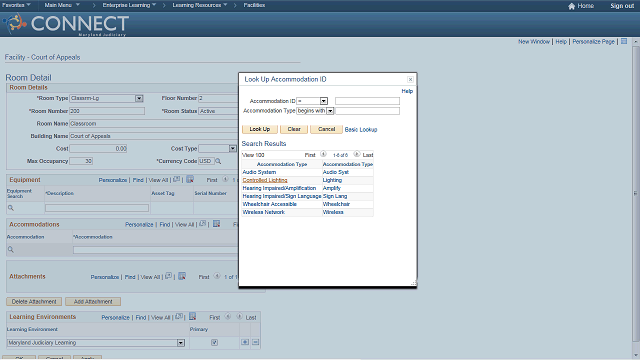
Task: Click the page Help link near New Window
Action: click(x=561, y=42)
